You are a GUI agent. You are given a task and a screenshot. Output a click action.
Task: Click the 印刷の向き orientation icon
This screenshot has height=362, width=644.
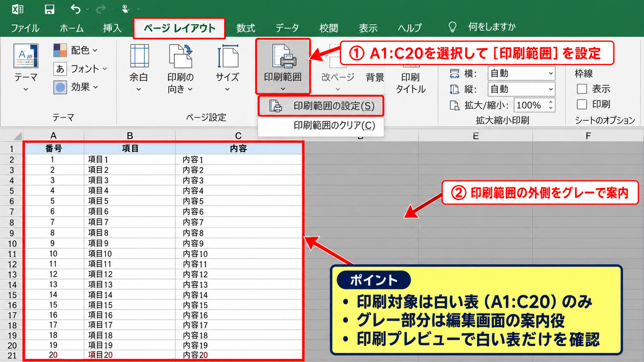(x=181, y=56)
